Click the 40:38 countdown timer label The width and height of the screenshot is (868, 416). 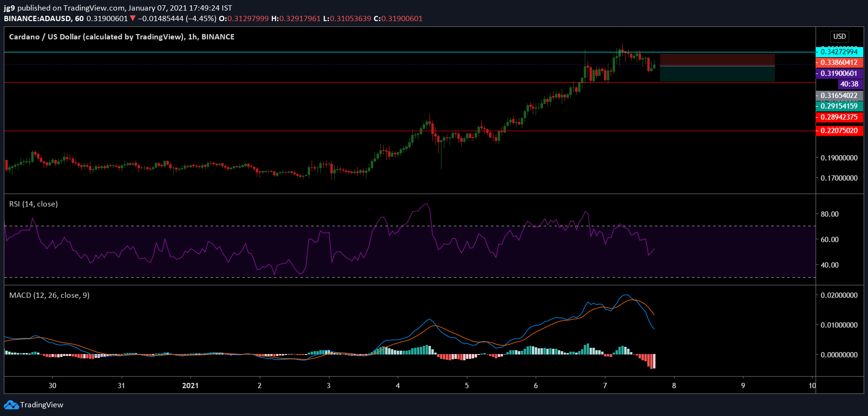click(850, 84)
